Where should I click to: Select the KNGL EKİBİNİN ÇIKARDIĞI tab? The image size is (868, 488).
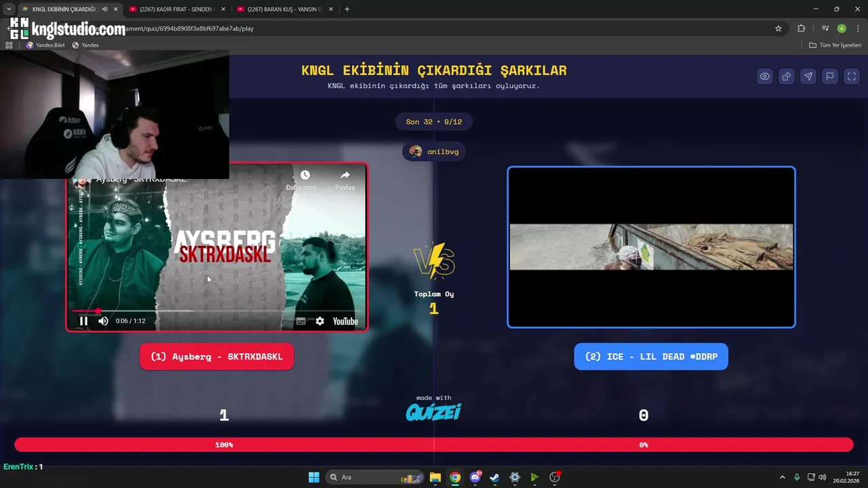(x=63, y=9)
